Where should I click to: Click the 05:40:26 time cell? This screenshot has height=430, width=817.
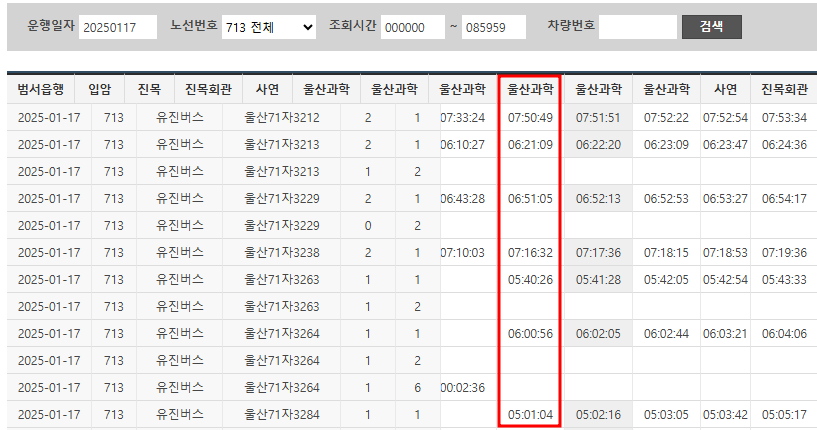[530, 279]
